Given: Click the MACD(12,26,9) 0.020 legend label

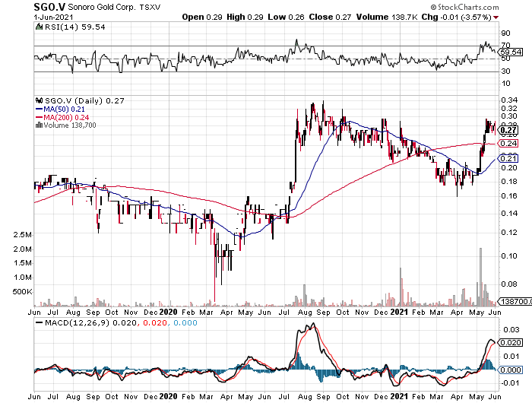Looking at the screenshot, I should click(91, 323).
